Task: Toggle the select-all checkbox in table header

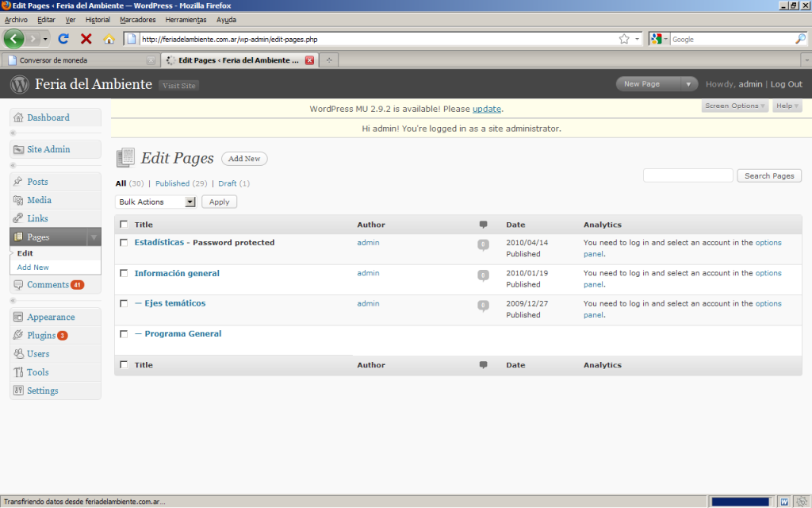Action: coord(124,225)
